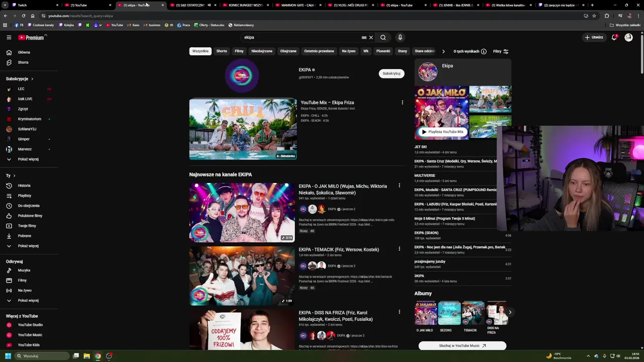Open the account avatar menu
644x362 pixels.
pos(628,37)
